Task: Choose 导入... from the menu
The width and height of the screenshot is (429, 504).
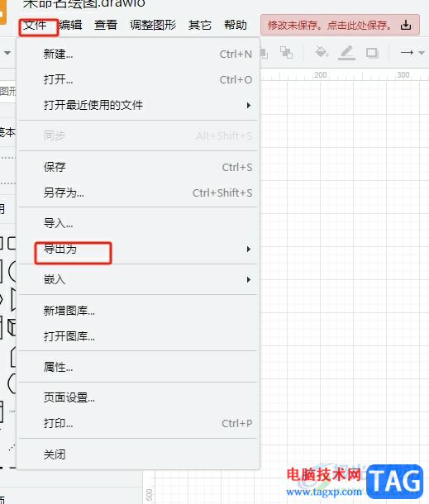Action: tap(138, 223)
